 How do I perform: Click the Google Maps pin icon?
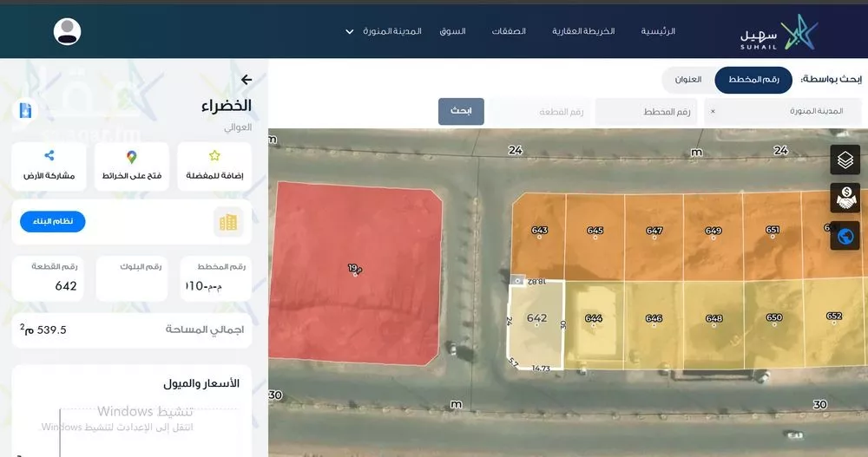click(x=132, y=157)
